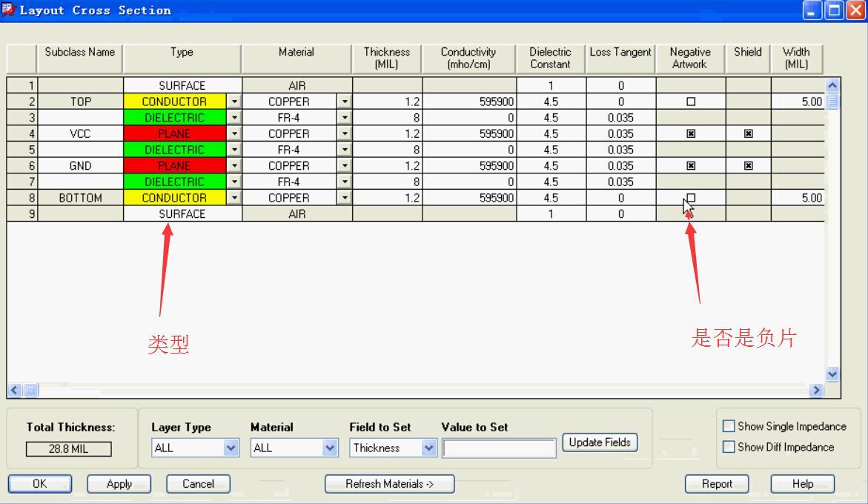Click Thickness 8 cell in row 3
The width and height of the screenshot is (868, 504).
[x=387, y=118]
